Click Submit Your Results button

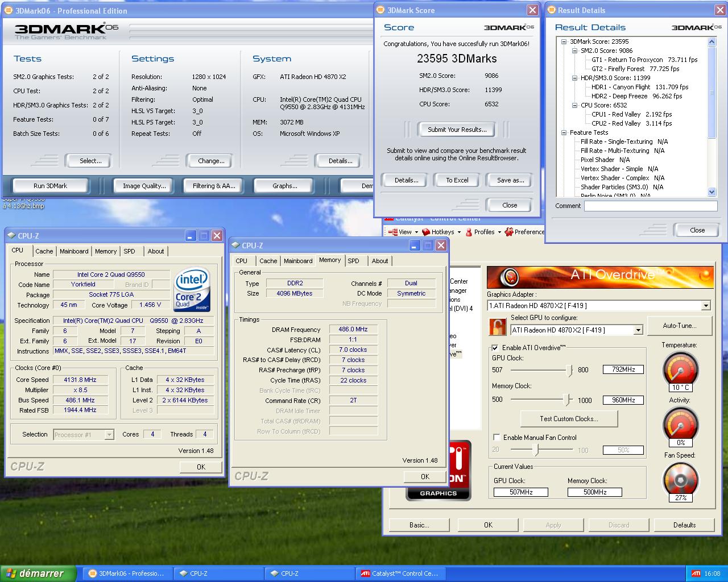[x=457, y=130]
